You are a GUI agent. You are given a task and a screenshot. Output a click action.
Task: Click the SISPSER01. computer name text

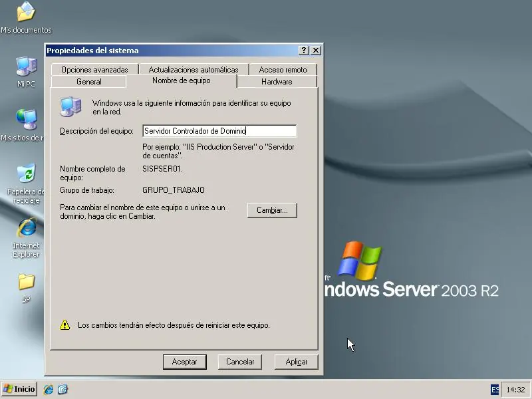(162, 169)
